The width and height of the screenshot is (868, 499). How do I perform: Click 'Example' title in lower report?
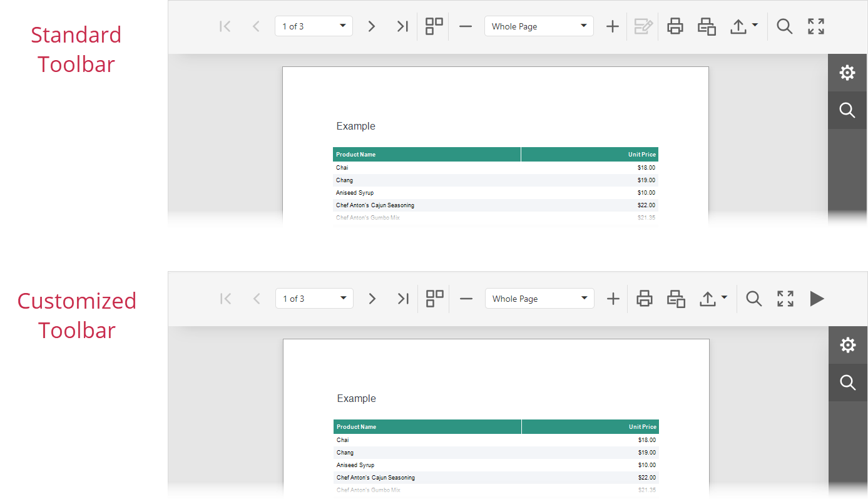tap(357, 399)
